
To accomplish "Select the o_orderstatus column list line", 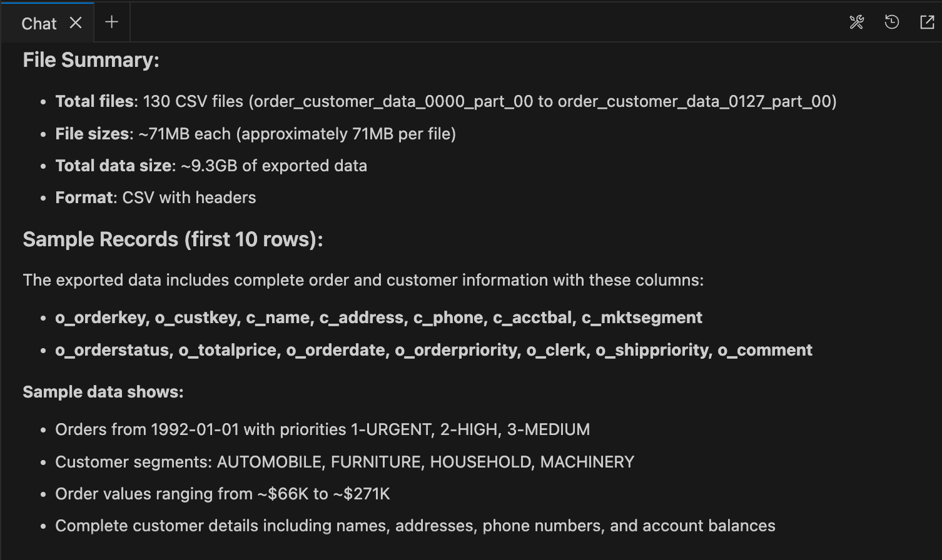I will [433, 349].
